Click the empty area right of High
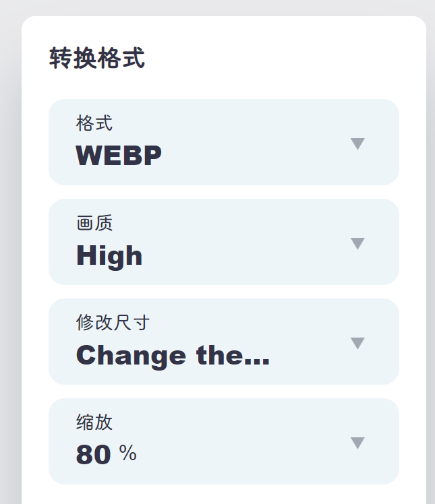This screenshot has width=435, height=504. click(x=243, y=255)
